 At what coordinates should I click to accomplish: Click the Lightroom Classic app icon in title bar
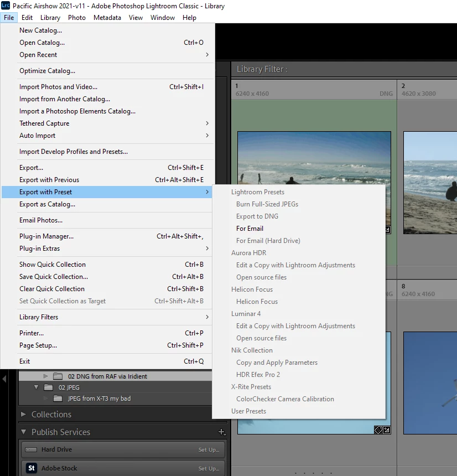tap(6, 6)
